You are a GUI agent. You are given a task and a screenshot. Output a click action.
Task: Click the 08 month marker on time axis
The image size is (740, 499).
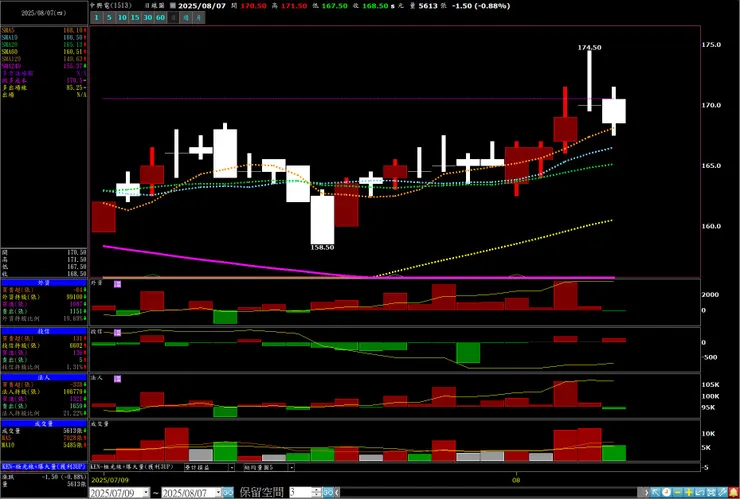(517, 479)
